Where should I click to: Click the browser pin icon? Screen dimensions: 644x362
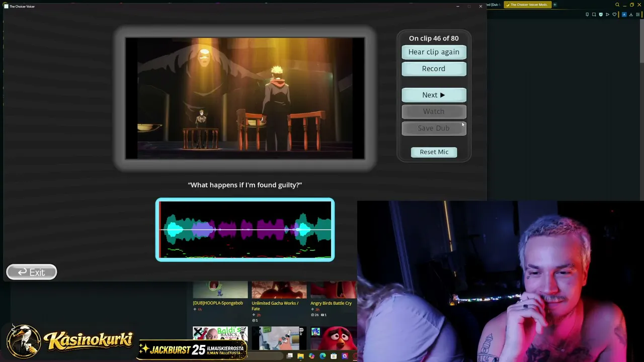click(587, 15)
